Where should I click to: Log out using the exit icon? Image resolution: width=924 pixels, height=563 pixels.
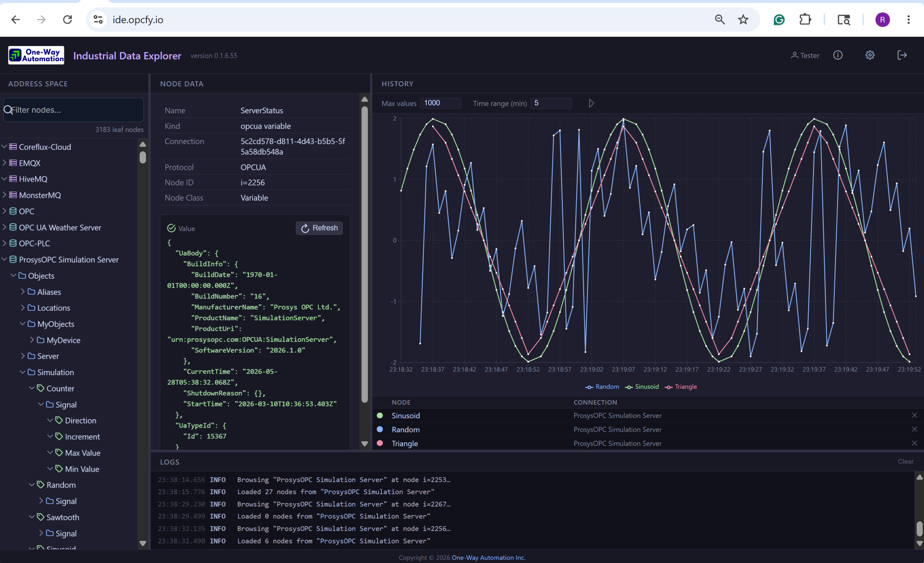pyautogui.click(x=902, y=56)
